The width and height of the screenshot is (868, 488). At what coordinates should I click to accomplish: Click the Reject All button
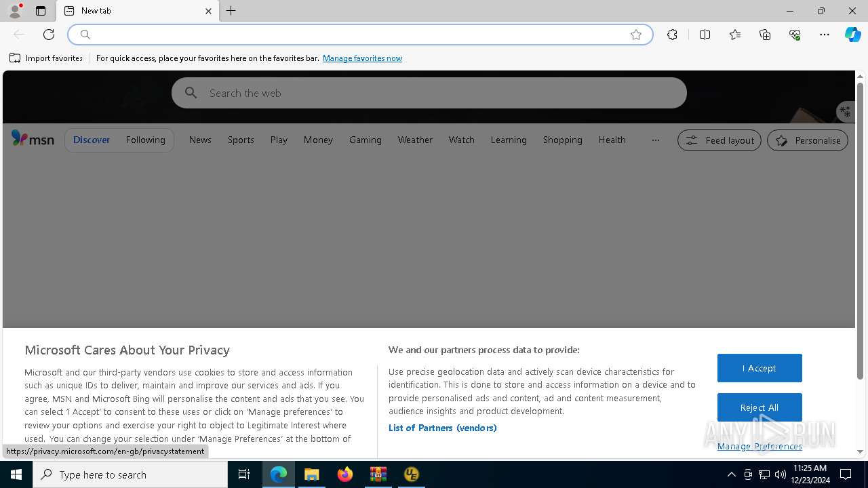click(759, 407)
